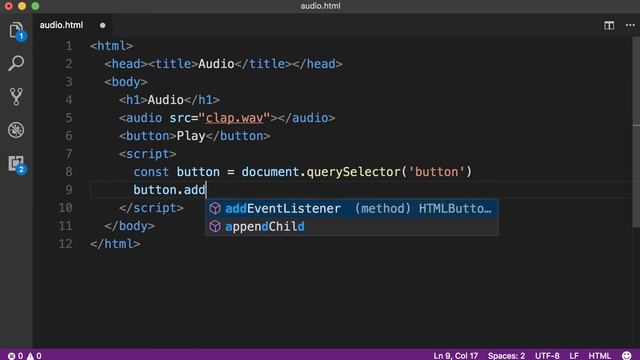Open the Debug view icon
Image resolution: width=640 pixels, height=360 pixels.
pos(16,130)
